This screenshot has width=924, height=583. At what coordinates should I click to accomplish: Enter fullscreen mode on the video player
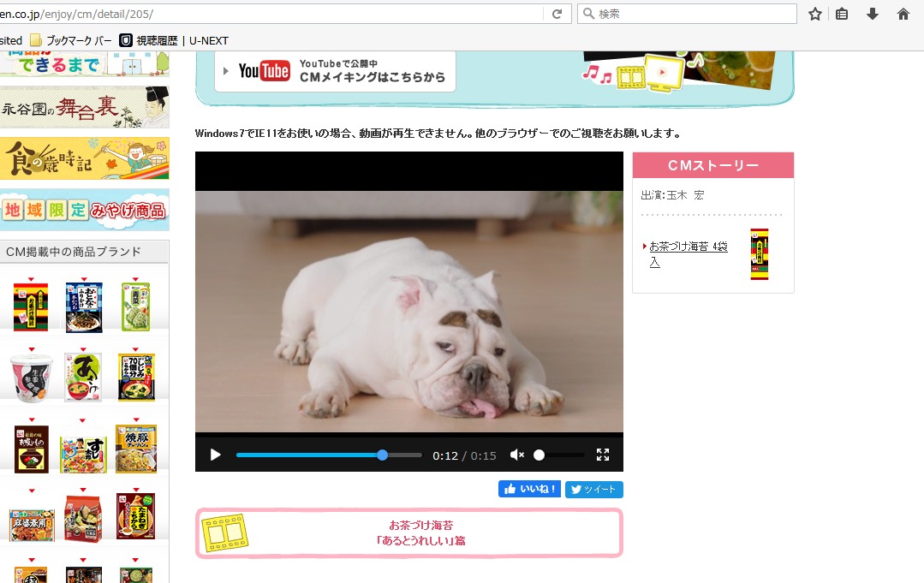click(603, 455)
